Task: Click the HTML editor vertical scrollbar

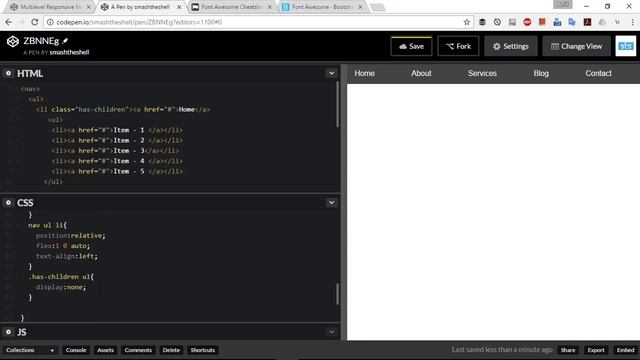Action: click(337, 104)
